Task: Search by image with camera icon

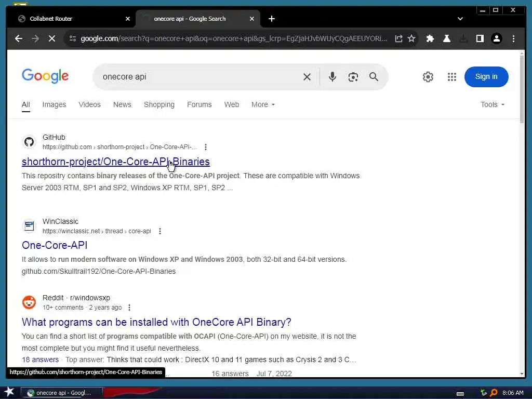Action: pyautogui.click(x=353, y=77)
